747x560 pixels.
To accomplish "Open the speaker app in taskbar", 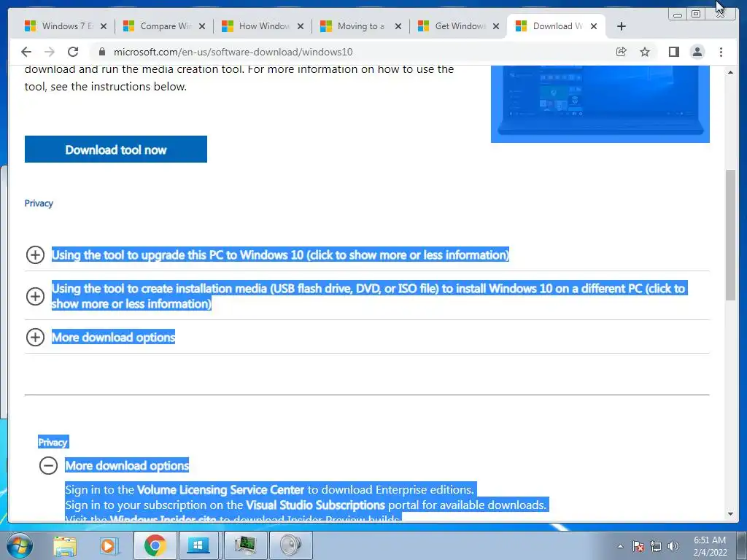I will pyautogui.click(x=290, y=545).
